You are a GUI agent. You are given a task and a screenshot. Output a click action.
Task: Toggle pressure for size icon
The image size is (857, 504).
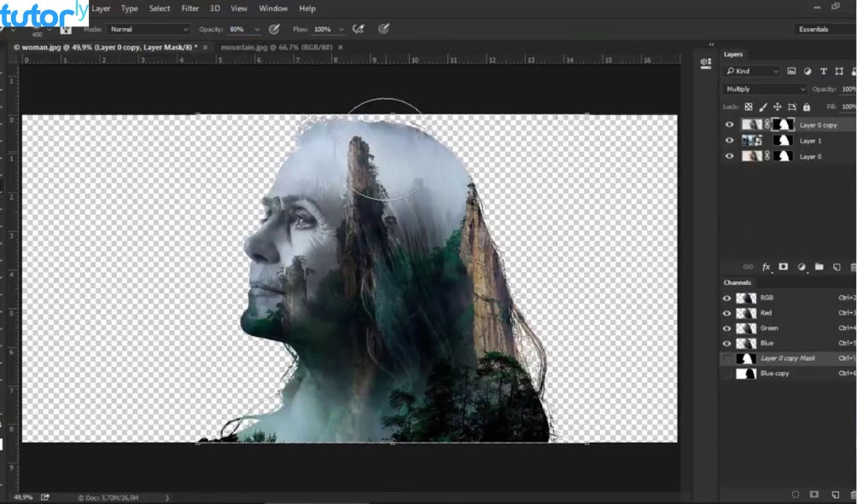[x=383, y=29]
